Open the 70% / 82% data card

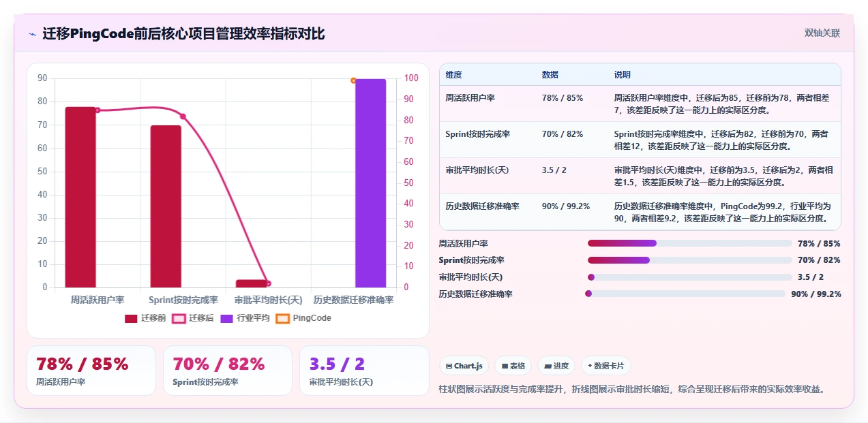coord(228,371)
